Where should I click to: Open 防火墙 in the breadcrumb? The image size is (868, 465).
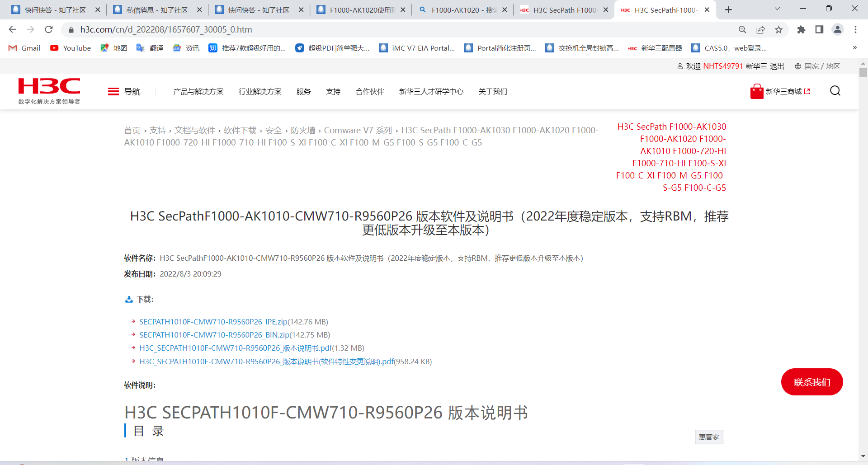click(x=303, y=131)
